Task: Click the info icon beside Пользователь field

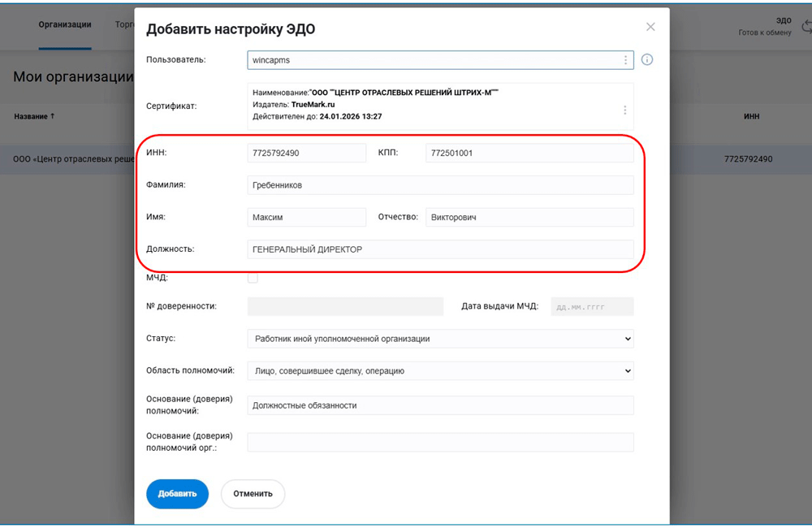Action: tap(647, 60)
